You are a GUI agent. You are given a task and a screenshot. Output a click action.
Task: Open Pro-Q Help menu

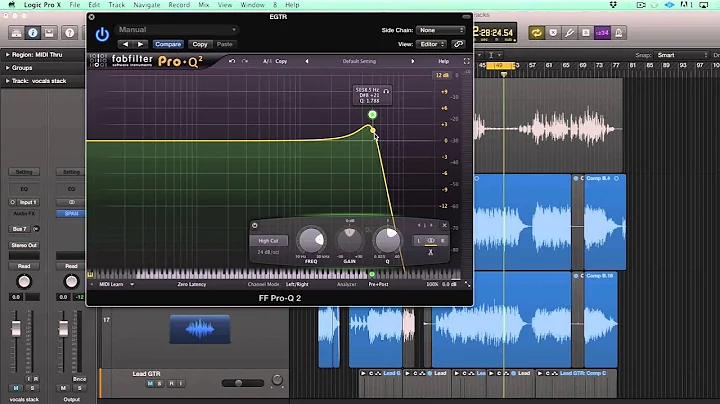443,61
